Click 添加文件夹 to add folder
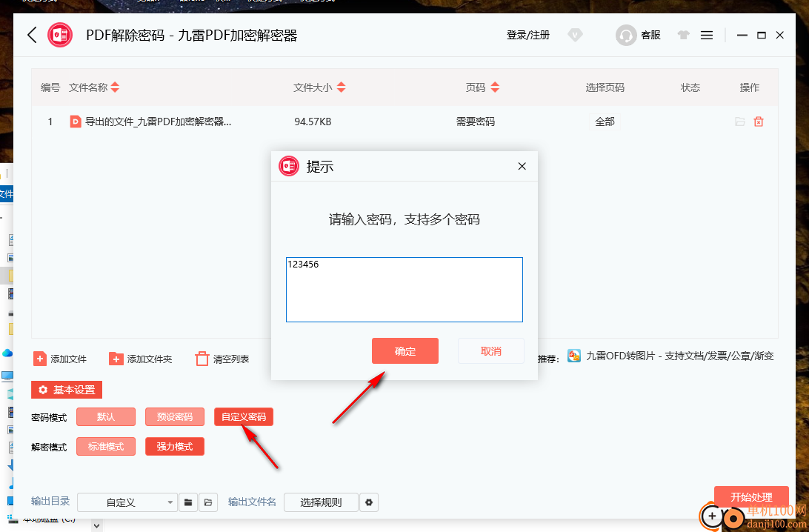This screenshot has height=532, width=809. pos(140,359)
